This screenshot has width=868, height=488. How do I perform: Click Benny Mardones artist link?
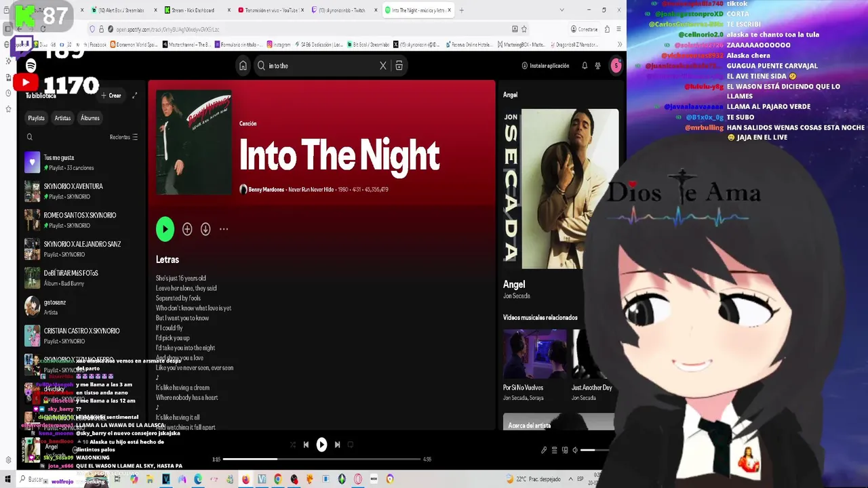point(266,190)
